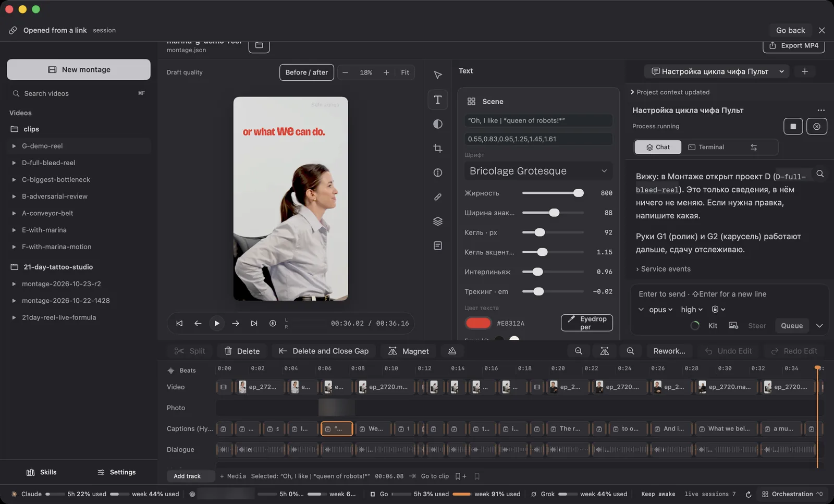Viewport: 834px width, 504px height.
Task: Expand the Service events section
Action: 663,269
